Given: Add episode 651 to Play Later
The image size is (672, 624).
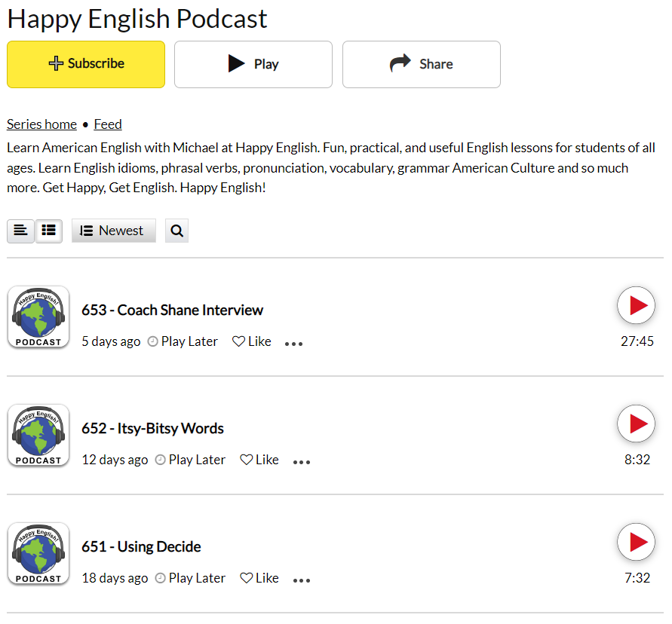Looking at the screenshot, I should point(190,578).
